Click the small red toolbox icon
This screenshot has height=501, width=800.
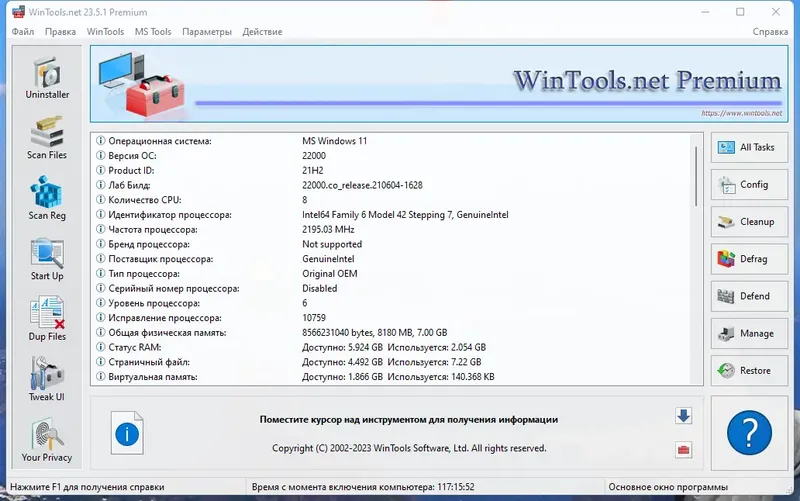[x=684, y=450]
